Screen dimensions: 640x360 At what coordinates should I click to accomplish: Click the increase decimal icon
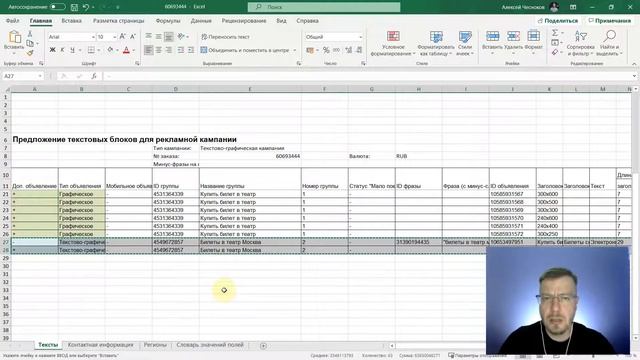(349, 50)
